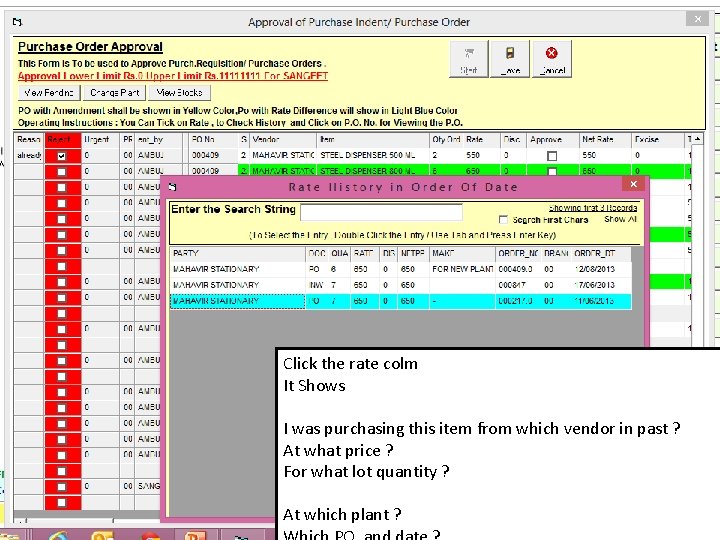Viewport: 720px width, 540px height.
Task: Click the Urgent column header
Action: point(100,139)
